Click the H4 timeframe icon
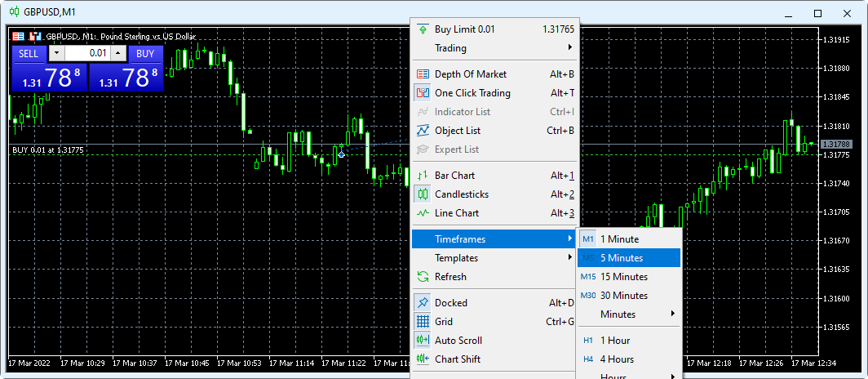The height and width of the screenshot is (379, 868). click(588, 359)
